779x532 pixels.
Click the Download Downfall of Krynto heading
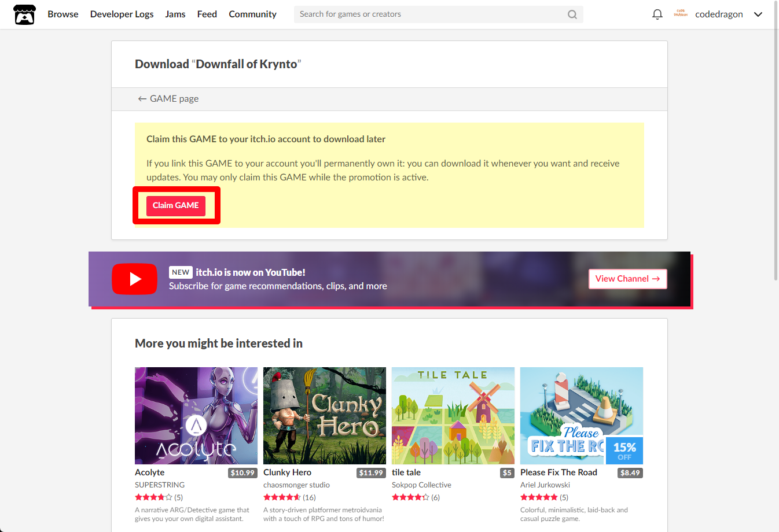coord(218,64)
